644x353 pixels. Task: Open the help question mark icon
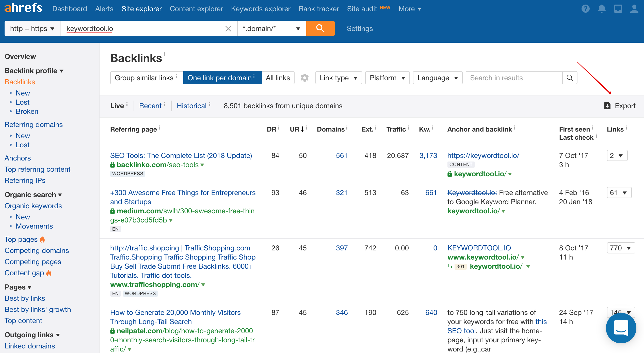tap(585, 9)
